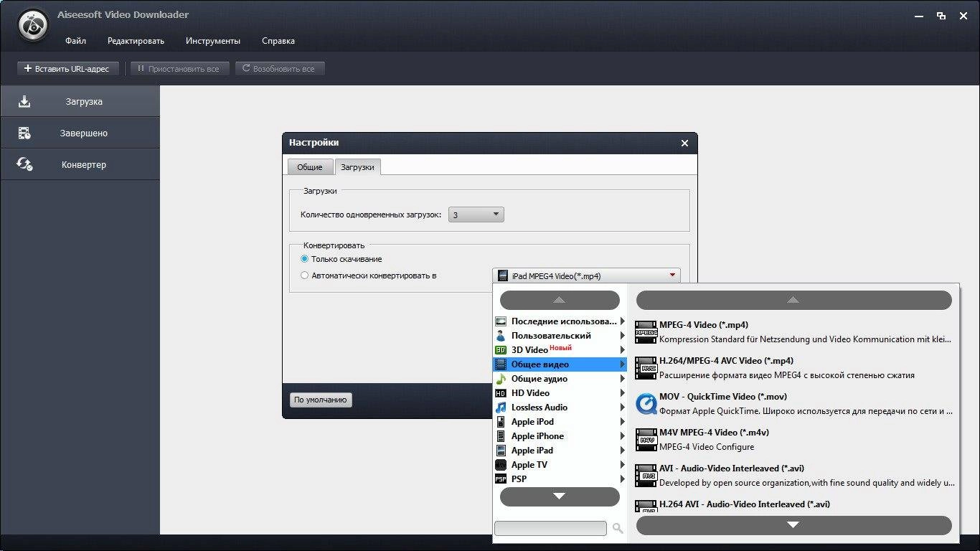Select the M4V MPEG-4 Video (*.m4v) title

tap(714, 433)
